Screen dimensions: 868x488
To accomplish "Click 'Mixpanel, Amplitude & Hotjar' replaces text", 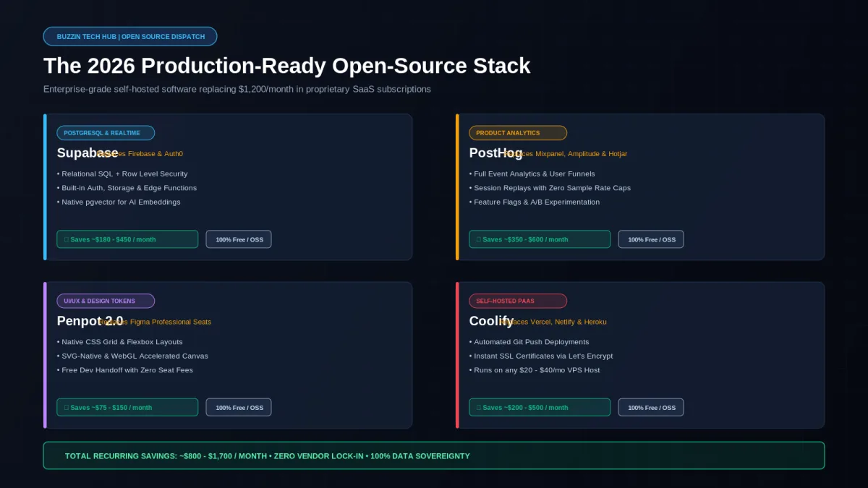I will pos(582,154).
